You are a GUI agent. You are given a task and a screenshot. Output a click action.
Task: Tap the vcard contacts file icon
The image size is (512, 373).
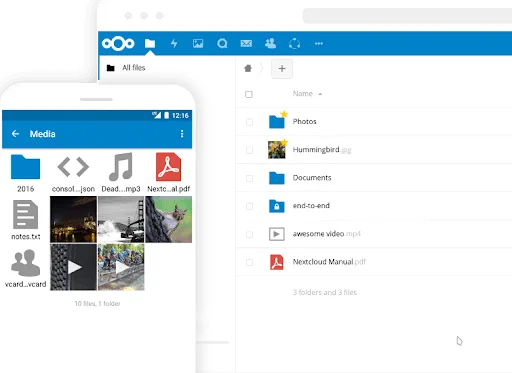coord(25,263)
